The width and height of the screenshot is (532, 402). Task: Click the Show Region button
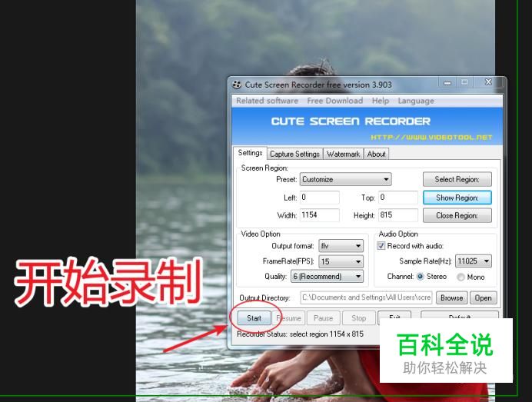pos(457,198)
